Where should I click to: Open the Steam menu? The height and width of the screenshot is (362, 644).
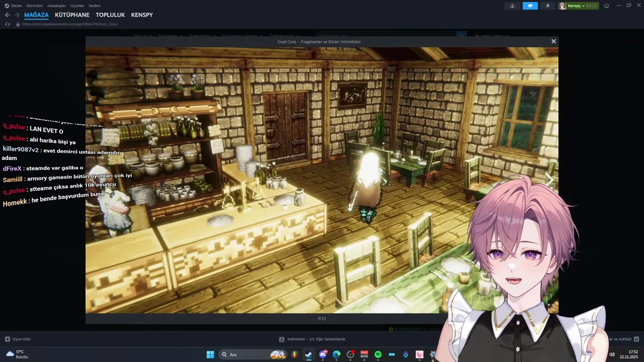[x=14, y=6]
